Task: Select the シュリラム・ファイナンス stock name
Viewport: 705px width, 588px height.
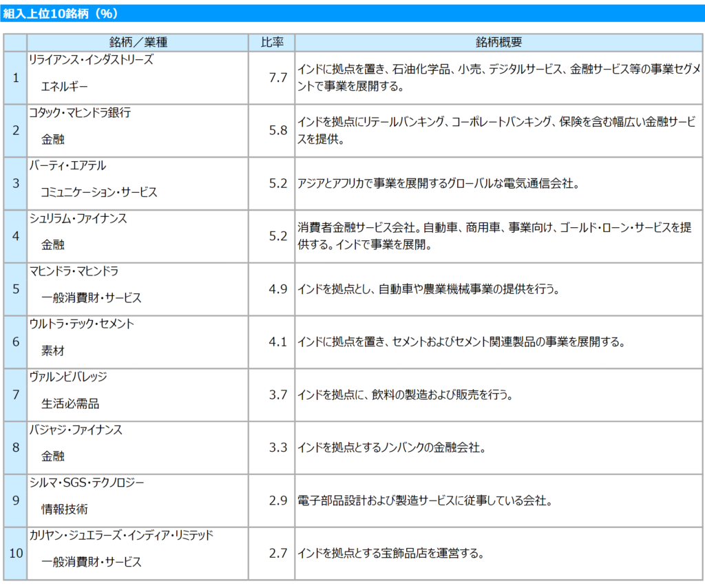Action: pos(78,218)
